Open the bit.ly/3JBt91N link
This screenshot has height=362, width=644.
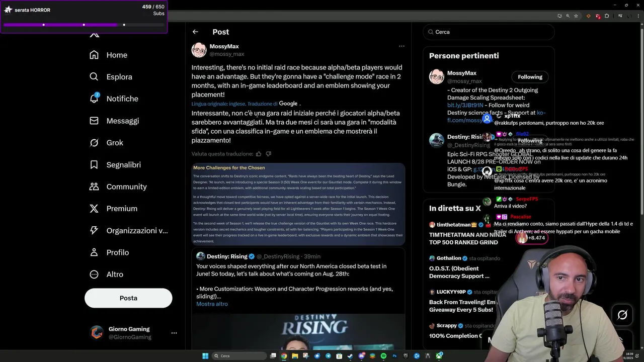click(x=465, y=106)
